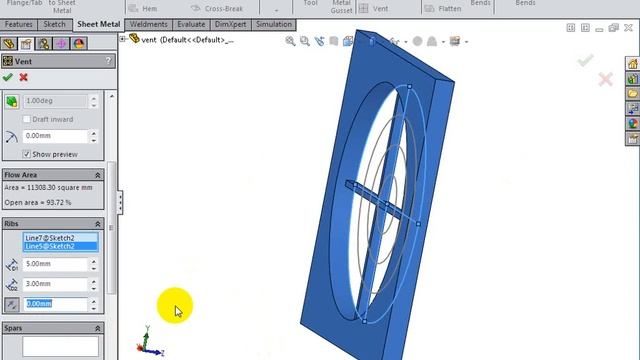Click the PropertyManager vertical scrollbar
This screenshot has height=360, width=640.
(111, 227)
